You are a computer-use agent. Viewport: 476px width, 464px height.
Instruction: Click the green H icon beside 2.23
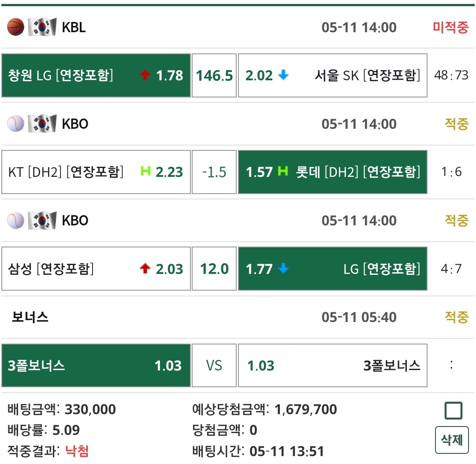coord(145,171)
